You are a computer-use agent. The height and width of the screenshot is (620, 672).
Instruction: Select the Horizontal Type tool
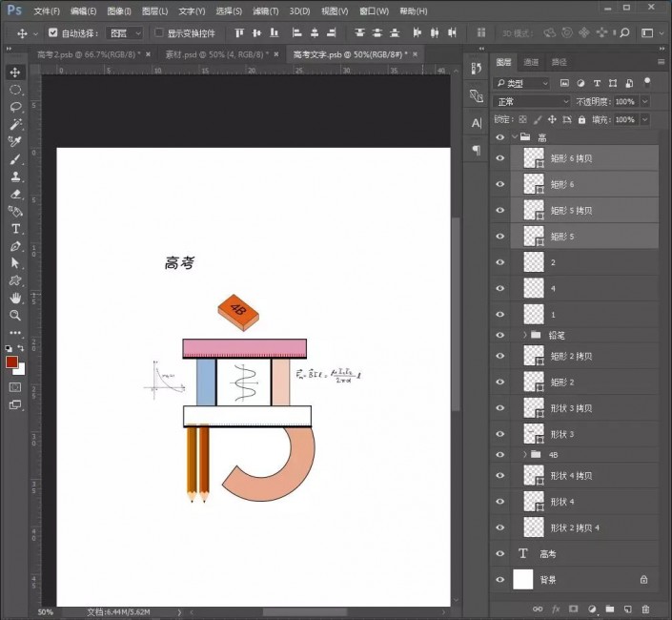(x=15, y=229)
